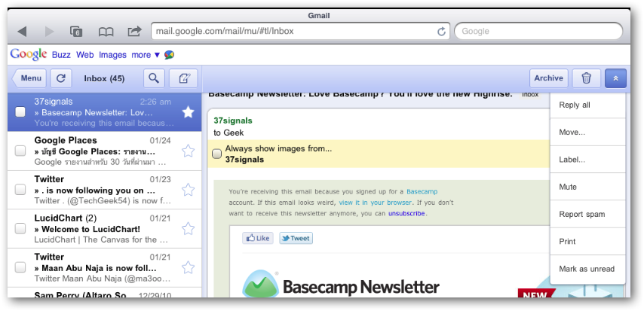Click the Facebook Like button
The height and width of the screenshot is (311, 644).
257,238
